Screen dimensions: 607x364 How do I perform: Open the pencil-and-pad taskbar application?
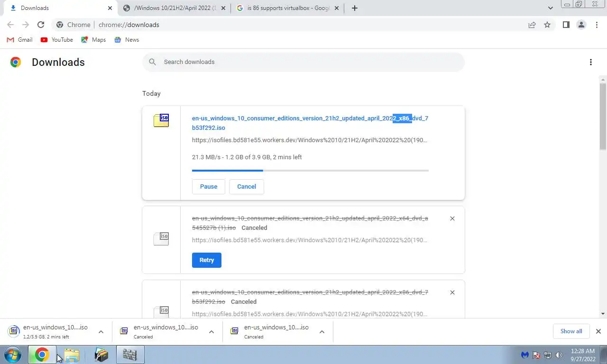[x=101, y=355]
